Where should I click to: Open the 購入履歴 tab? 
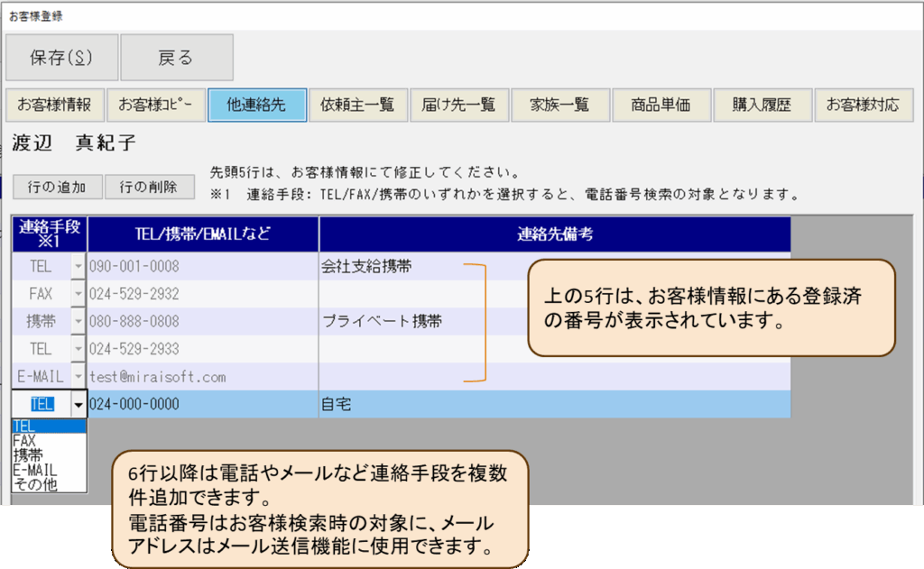point(762,105)
